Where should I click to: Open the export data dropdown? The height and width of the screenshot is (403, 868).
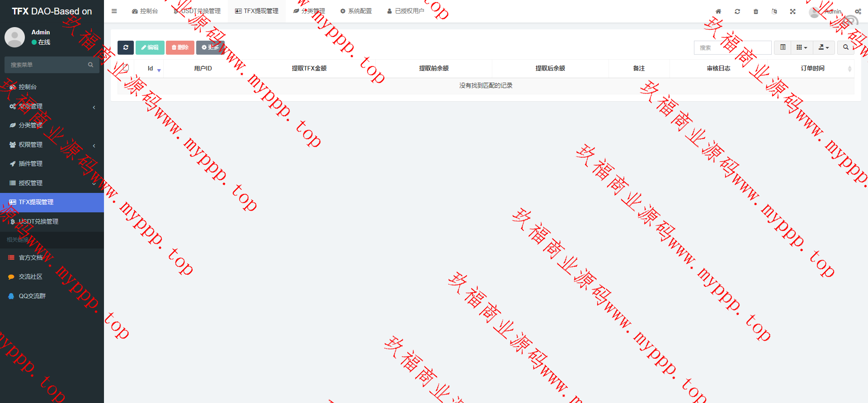point(824,47)
